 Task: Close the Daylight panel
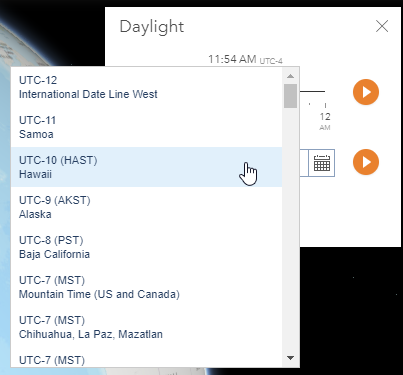pyautogui.click(x=382, y=26)
